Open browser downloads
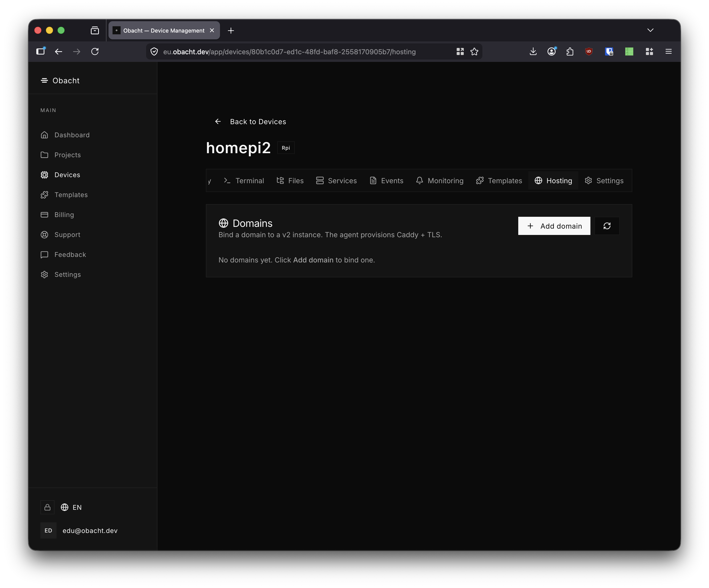 click(533, 51)
